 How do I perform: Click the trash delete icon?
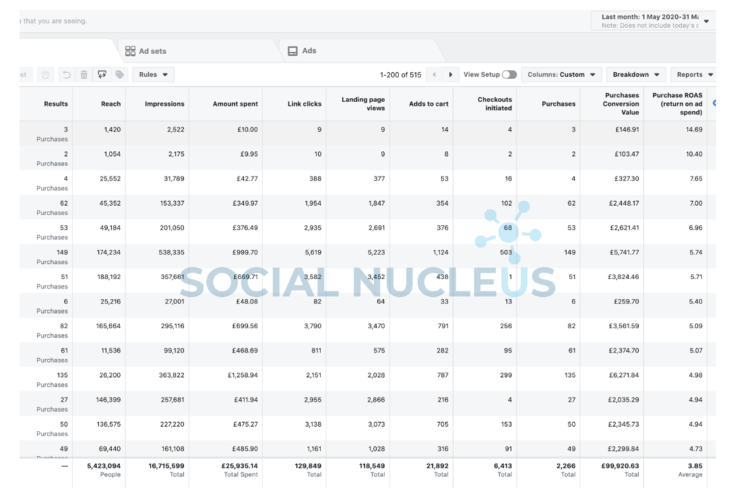[82, 75]
